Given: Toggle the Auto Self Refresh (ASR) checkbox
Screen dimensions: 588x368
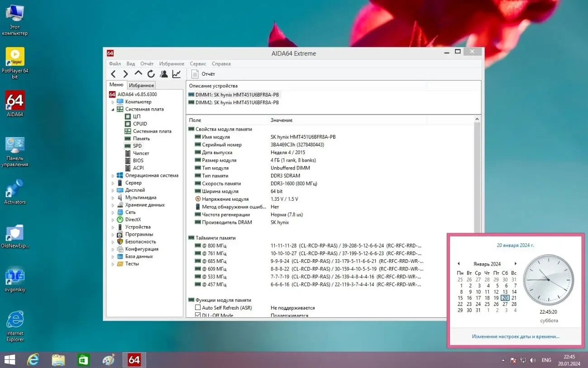Looking at the screenshot, I should [x=198, y=307].
